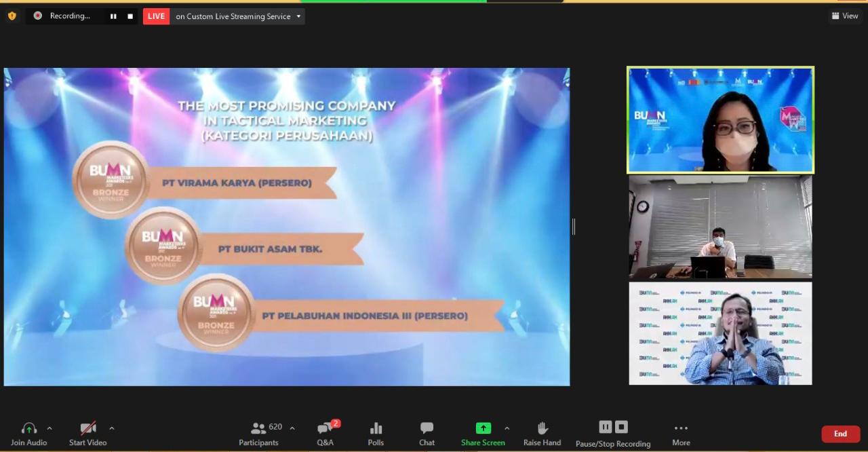Viewport: 868px width, 452px height.
Task: Select the office room participant video tile
Action: pos(720,227)
